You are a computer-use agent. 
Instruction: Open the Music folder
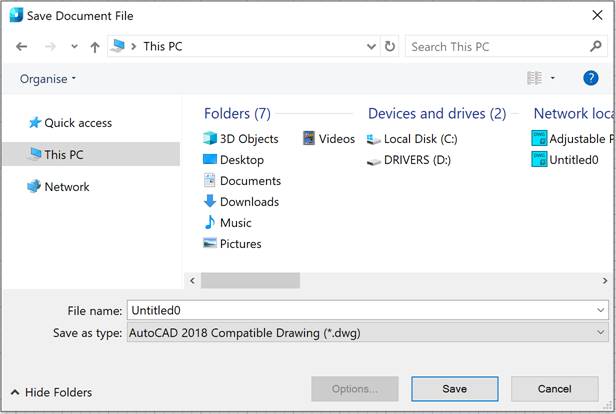point(235,223)
